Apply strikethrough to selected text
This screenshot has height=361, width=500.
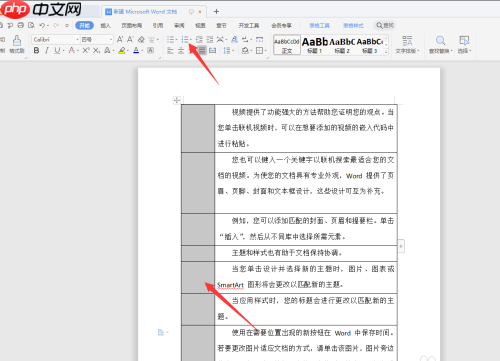(x=72, y=50)
